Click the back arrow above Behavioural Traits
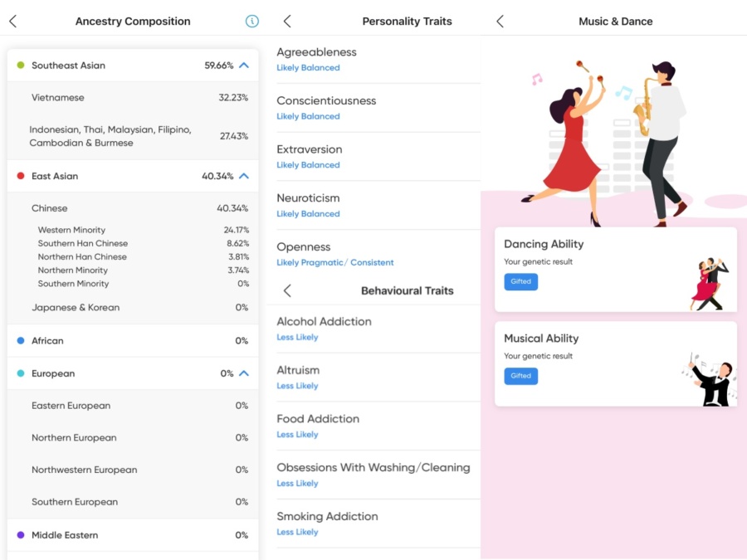Viewport: 747px width, 560px height. [288, 291]
